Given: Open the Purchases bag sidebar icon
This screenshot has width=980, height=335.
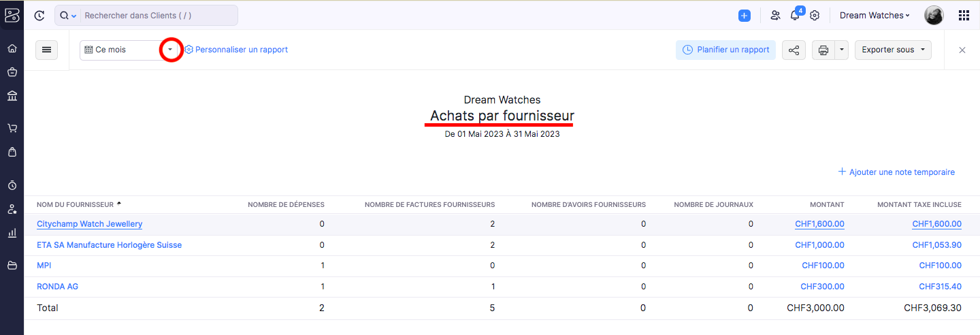Looking at the screenshot, I should pos(12,152).
